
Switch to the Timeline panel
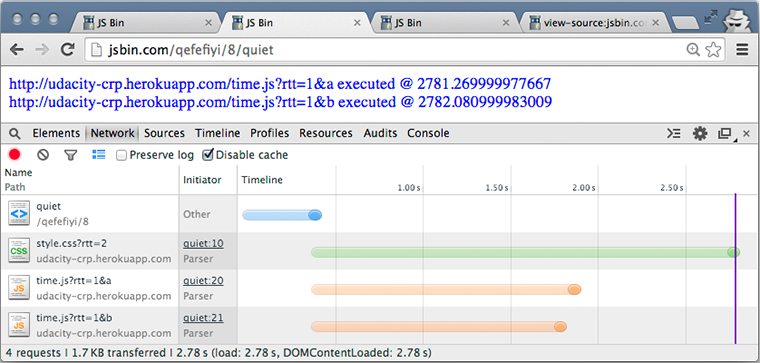coord(218,133)
